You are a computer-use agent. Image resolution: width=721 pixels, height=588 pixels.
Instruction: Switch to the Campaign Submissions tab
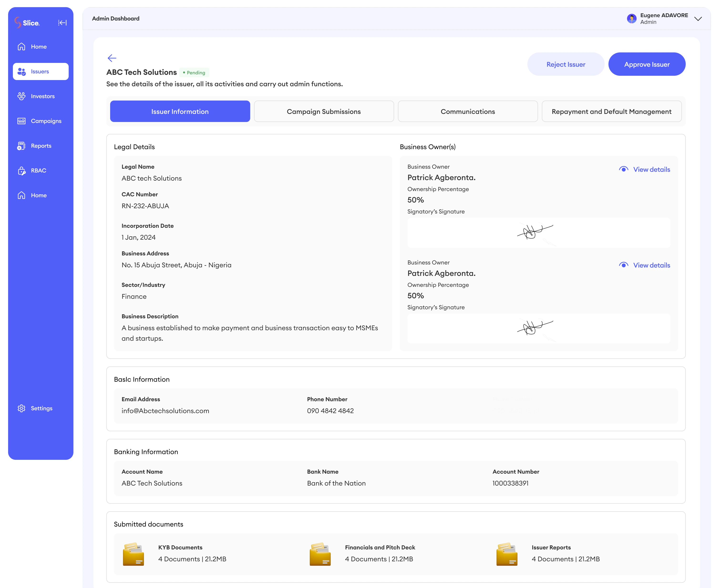coord(324,112)
